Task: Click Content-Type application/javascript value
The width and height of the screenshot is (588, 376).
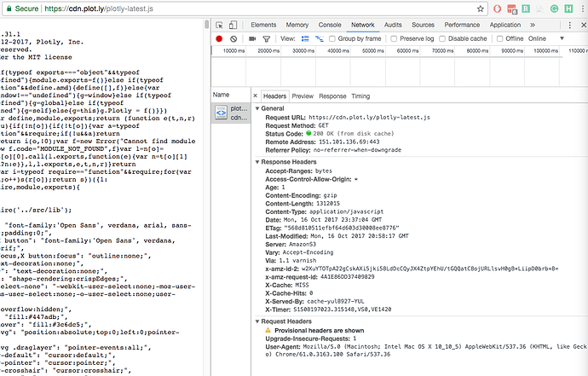Action: (x=347, y=211)
